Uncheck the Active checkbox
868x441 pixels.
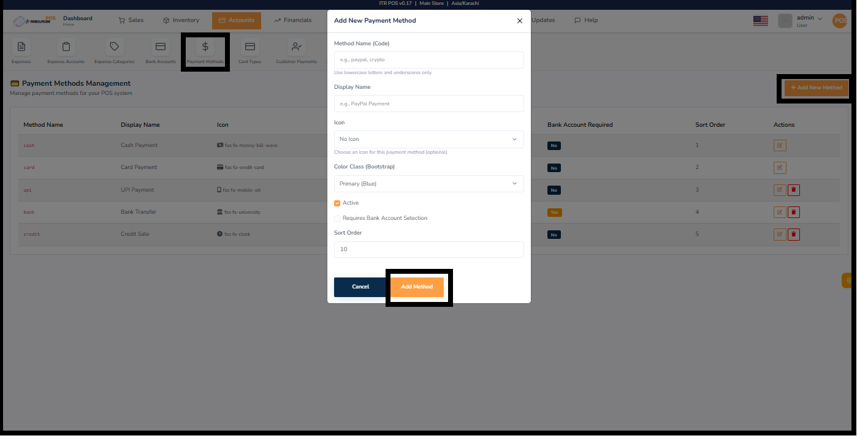click(337, 202)
